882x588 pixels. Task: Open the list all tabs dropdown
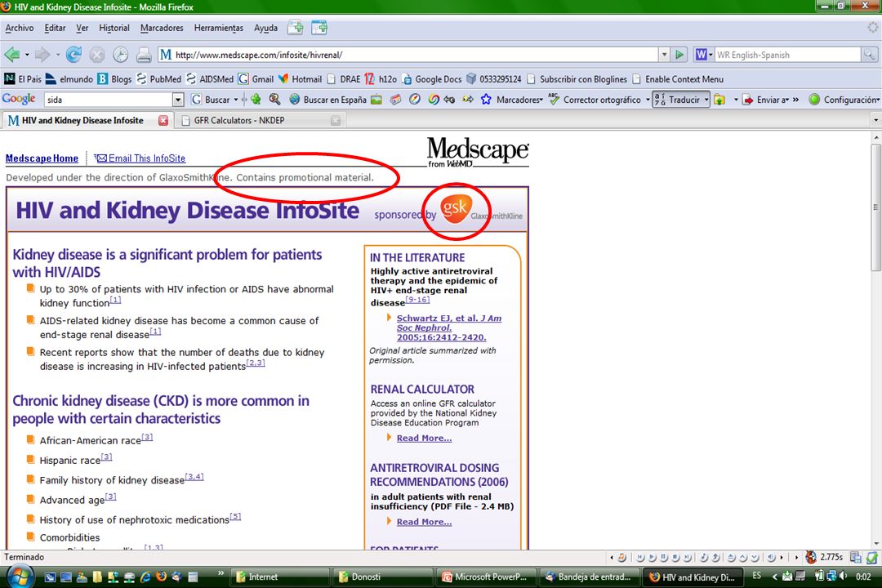(875, 120)
